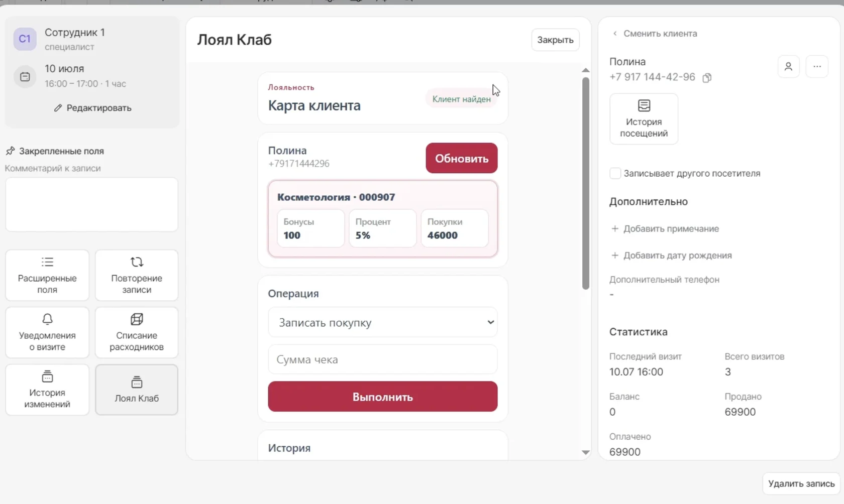
Task: Click the Карта клиента heading
Action: [x=314, y=105]
